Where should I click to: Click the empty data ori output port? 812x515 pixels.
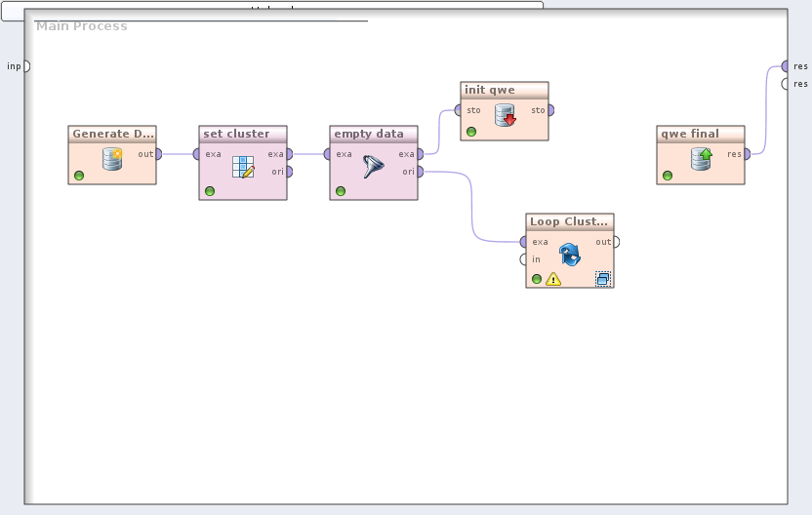[x=421, y=172]
